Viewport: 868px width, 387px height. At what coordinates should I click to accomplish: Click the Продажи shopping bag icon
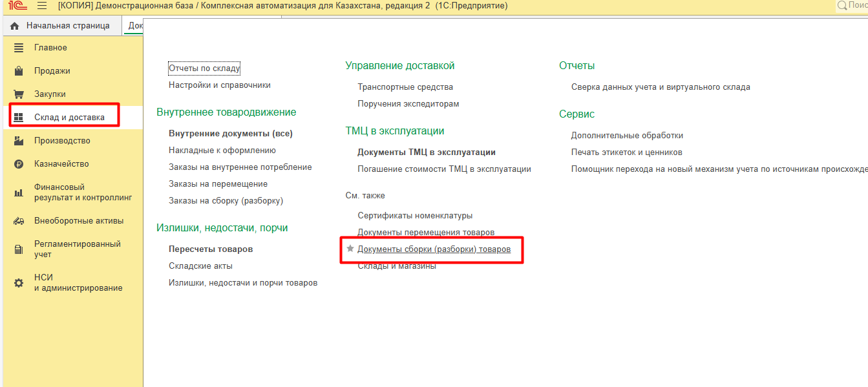coord(19,71)
